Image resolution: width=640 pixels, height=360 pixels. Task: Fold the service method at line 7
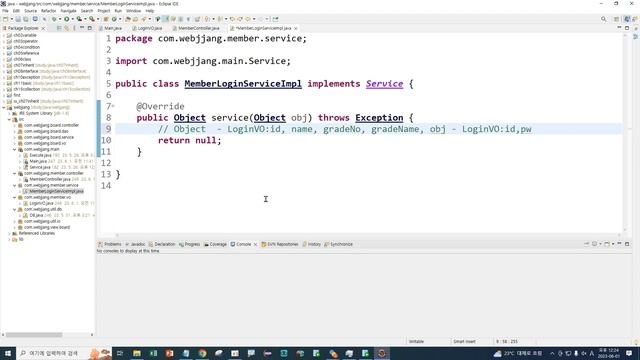pyautogui.click(x=113, y=106)
